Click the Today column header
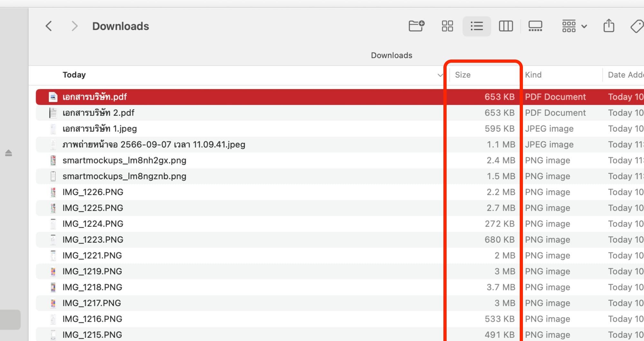 coord(74,75)
